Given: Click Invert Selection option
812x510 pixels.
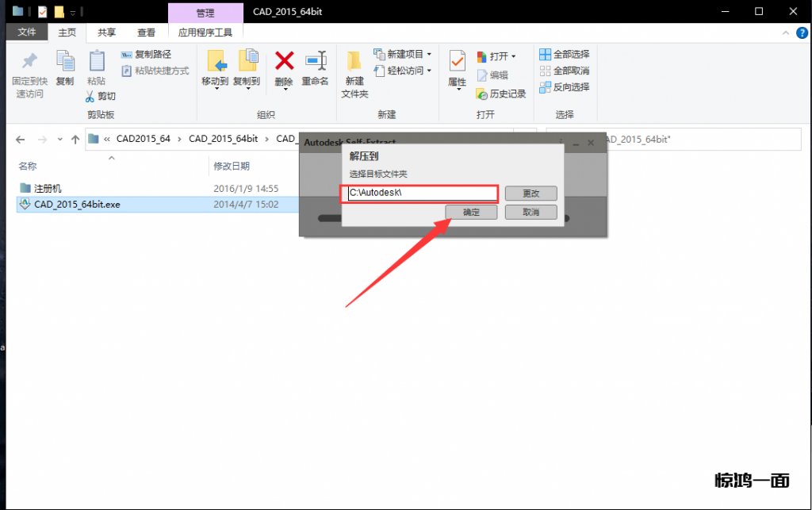Looking at the screenshot, I should [x=564, y=87].
